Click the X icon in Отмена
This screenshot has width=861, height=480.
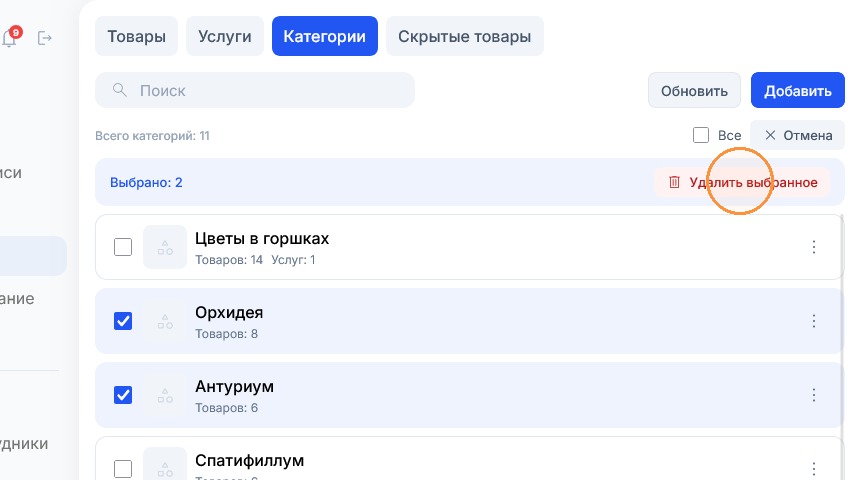click(x=770, y=135)
